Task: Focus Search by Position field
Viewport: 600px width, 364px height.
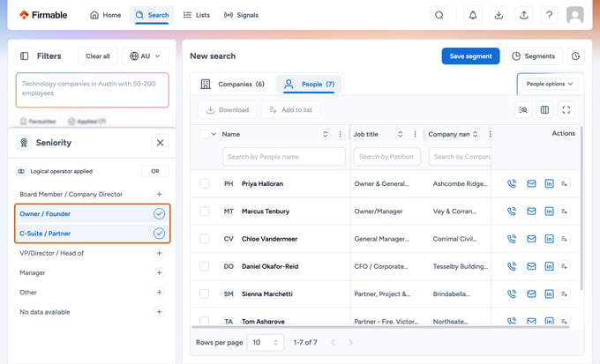Action: (x=386, y=157)
